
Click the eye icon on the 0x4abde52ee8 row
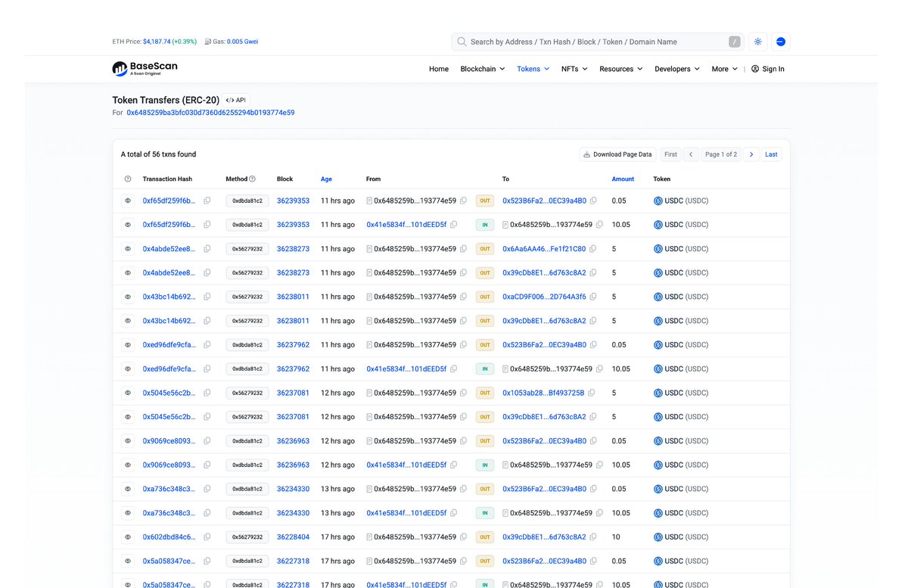click(x=126, y=248)
